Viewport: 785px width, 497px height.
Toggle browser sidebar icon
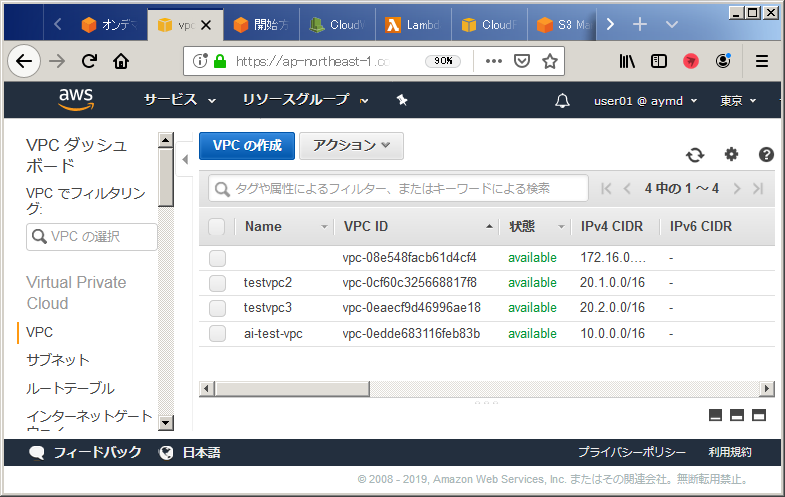pos(658,61)
